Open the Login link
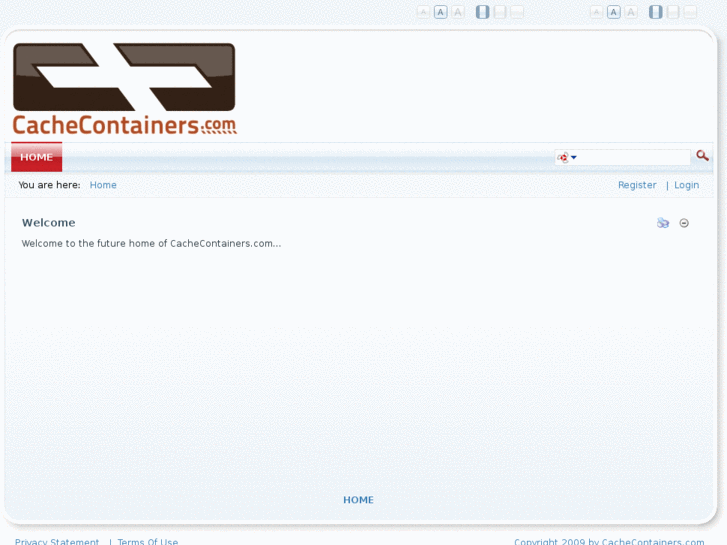This screenshot has height=545, width=727. (x=687, y=185)
